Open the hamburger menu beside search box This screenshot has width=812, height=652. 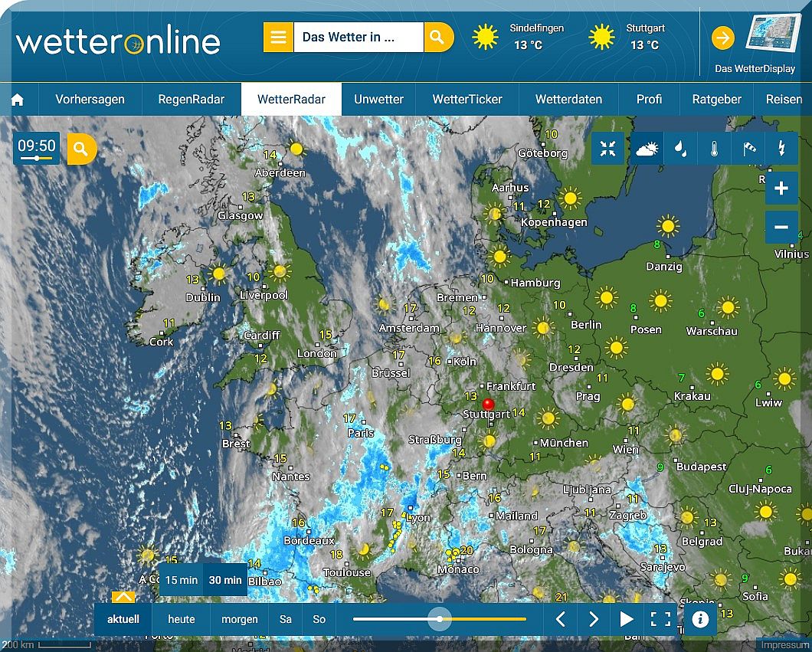click(279, 37)
